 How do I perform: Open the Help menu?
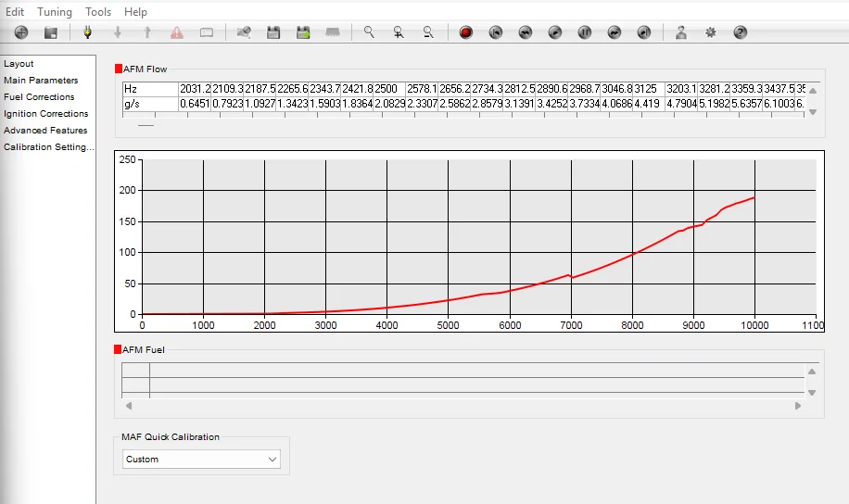pyautogui.click(x=135, y=12)
